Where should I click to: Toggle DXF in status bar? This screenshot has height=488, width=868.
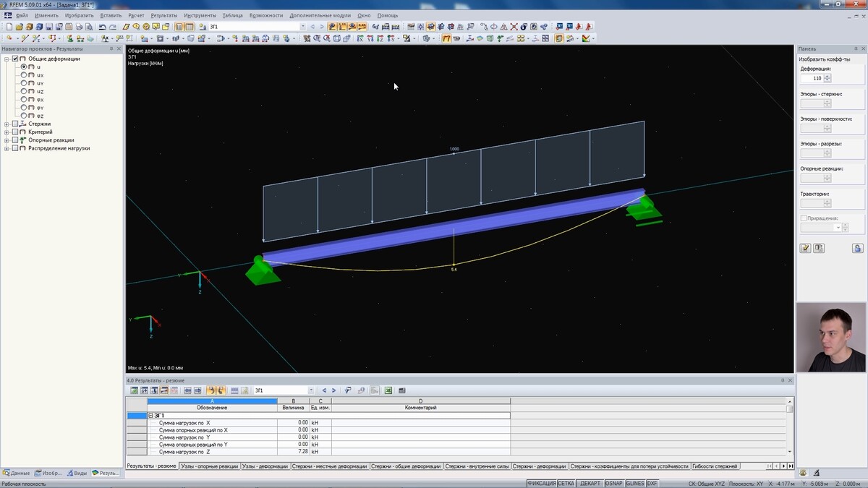[652, 484]
